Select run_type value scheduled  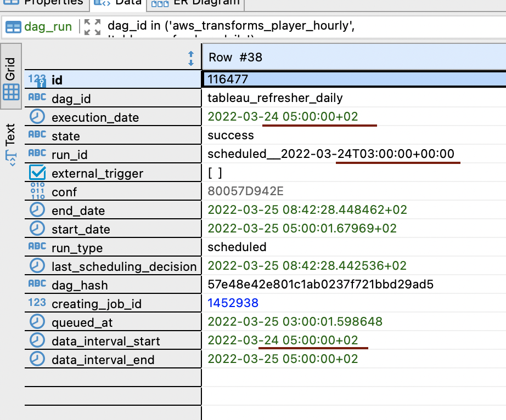[x=237, y=247]
